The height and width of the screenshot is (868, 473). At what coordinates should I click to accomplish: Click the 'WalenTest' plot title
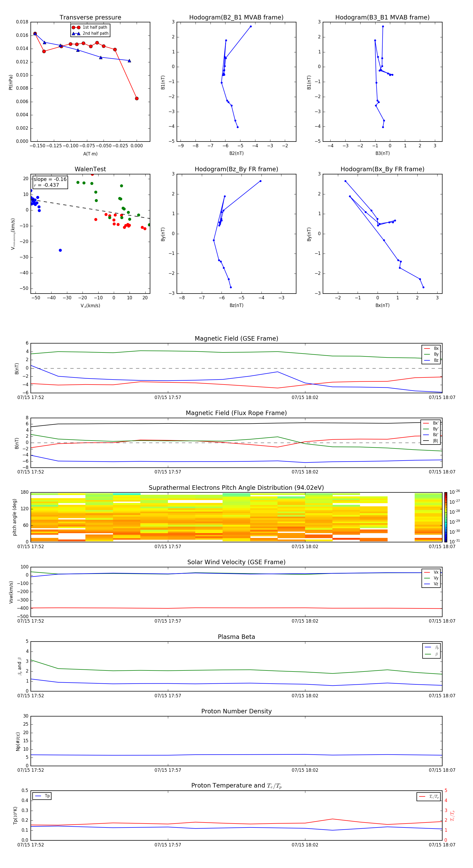coord(90,169)
